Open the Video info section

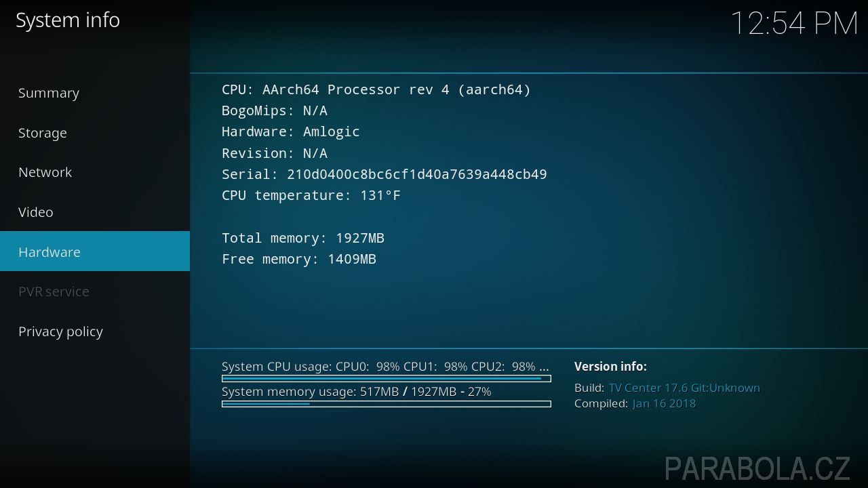click(95, 212)
